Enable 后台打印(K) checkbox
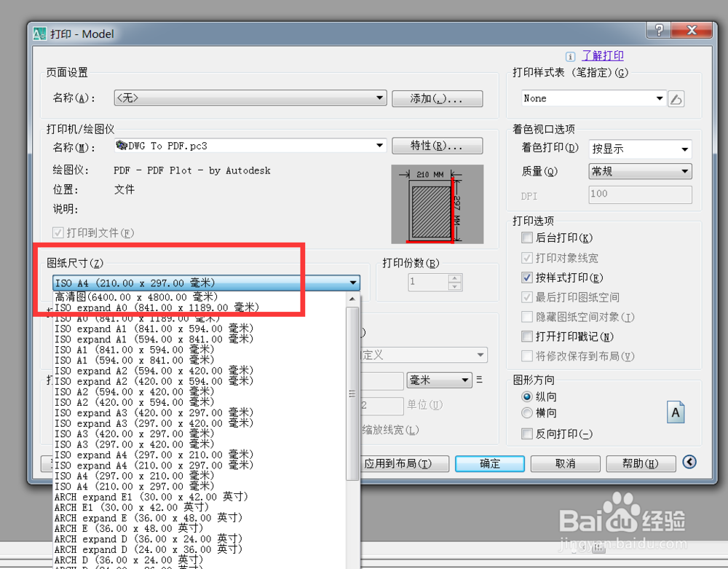The image size is (728, 569). 527,238
